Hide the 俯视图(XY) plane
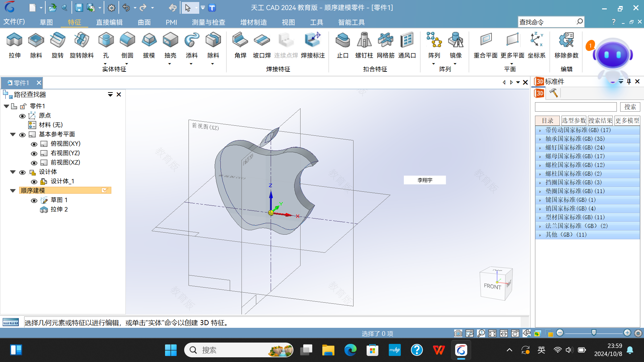Screen dimensions: 644x362 click(34, 144)
